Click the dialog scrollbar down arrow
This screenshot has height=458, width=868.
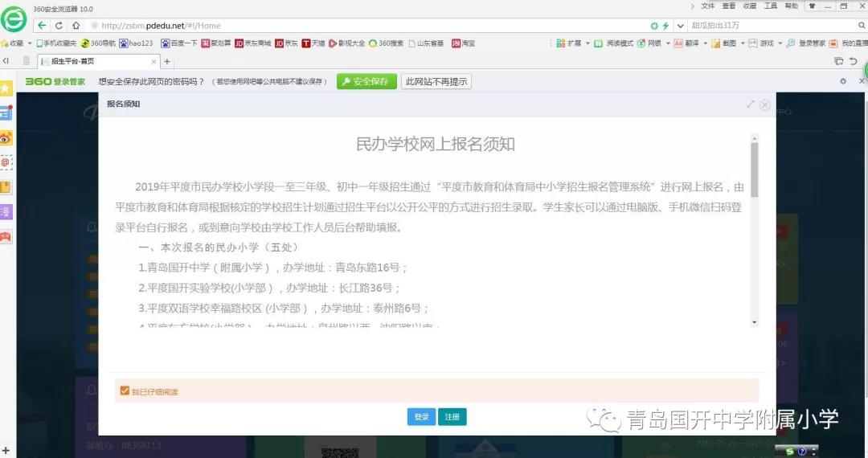pos(754,322)
